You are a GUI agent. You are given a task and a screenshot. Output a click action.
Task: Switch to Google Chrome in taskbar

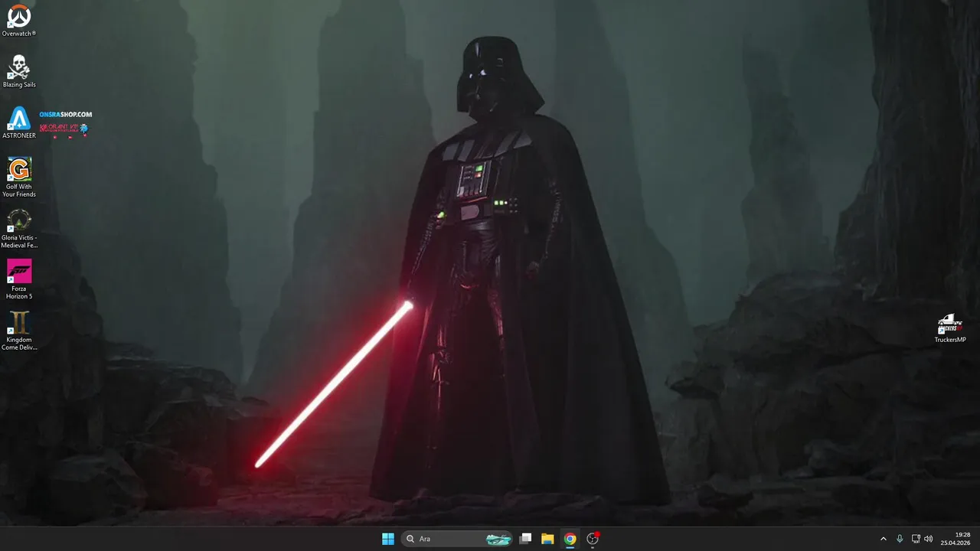570,539
